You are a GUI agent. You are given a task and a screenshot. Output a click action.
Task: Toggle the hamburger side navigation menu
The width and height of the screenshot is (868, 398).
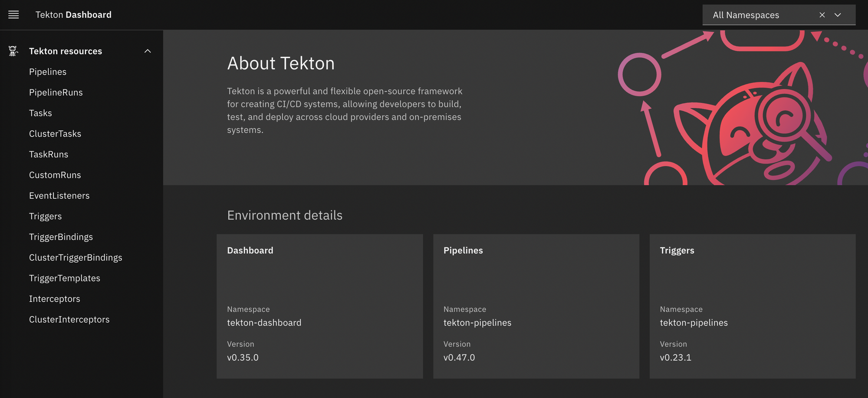(13, 15)
